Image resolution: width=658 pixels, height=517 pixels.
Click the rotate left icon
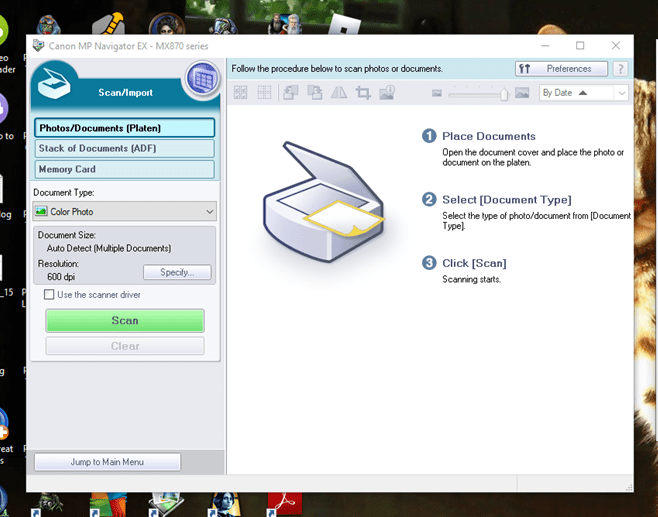point(290,93)
